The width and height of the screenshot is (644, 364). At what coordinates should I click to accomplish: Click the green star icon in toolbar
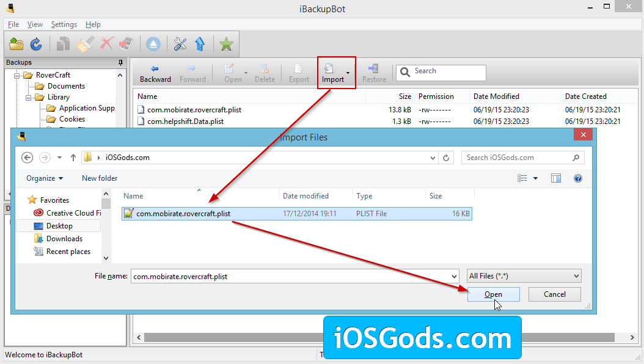226,44
